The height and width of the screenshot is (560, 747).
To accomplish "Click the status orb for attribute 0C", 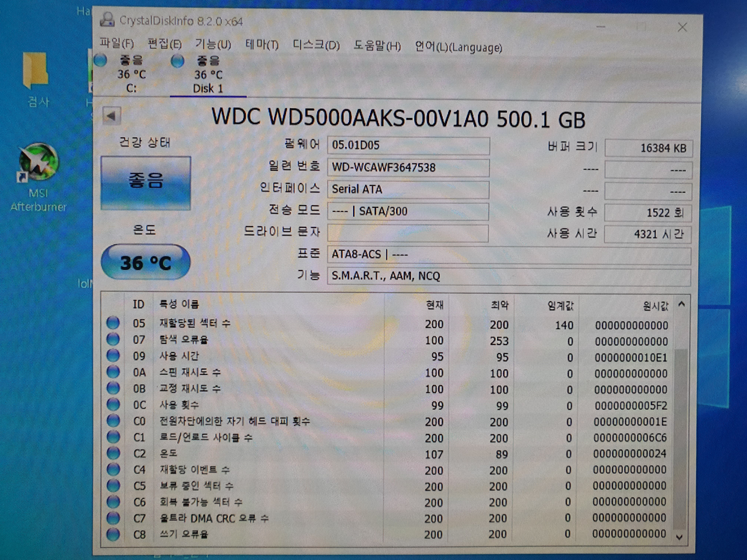I will point(113,404).
